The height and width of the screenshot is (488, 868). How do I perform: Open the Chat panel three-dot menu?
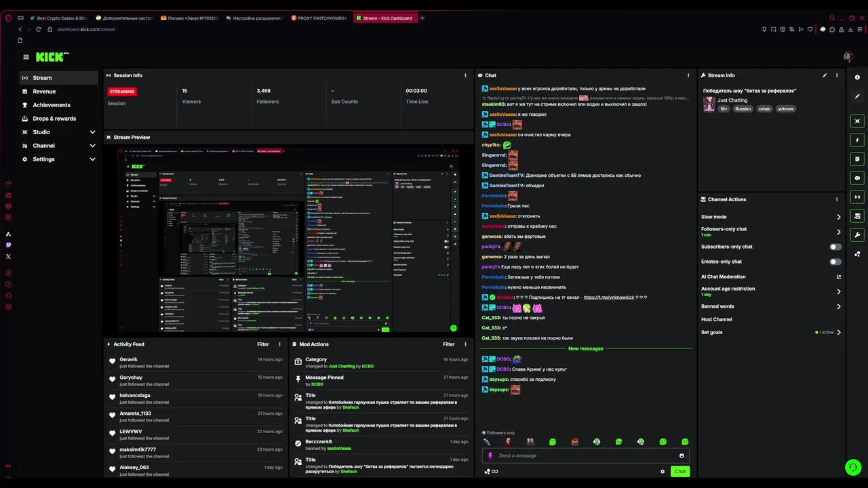[x=688, y=75]
